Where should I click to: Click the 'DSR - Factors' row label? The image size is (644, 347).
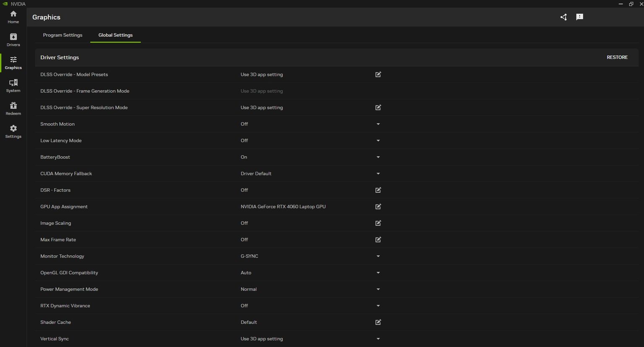click(x=55, y=190)
